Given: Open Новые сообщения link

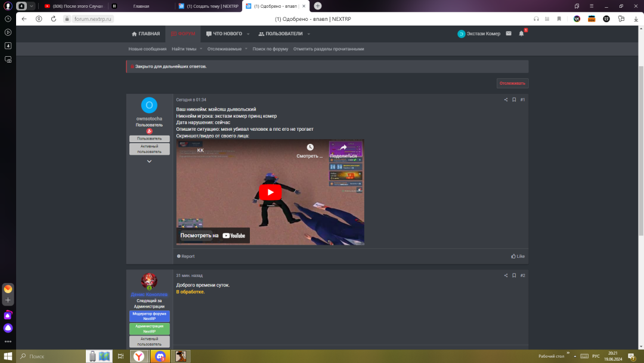Looking at the screenshot, I should (147, 49).
